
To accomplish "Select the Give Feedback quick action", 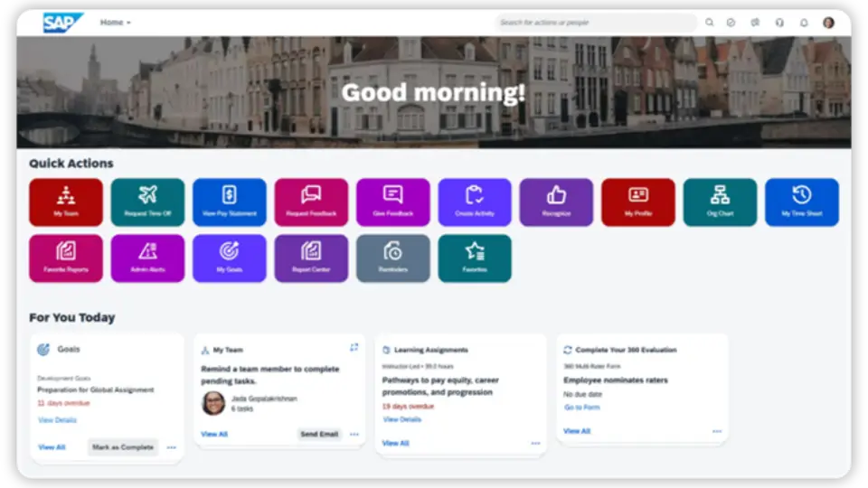I will click(392, 202).
